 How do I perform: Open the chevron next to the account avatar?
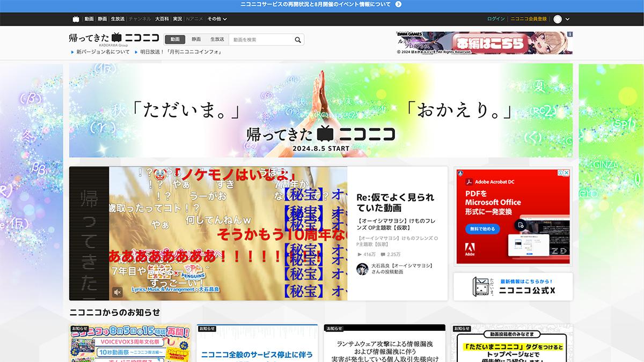pyautogui.click(x=567, y=19)
